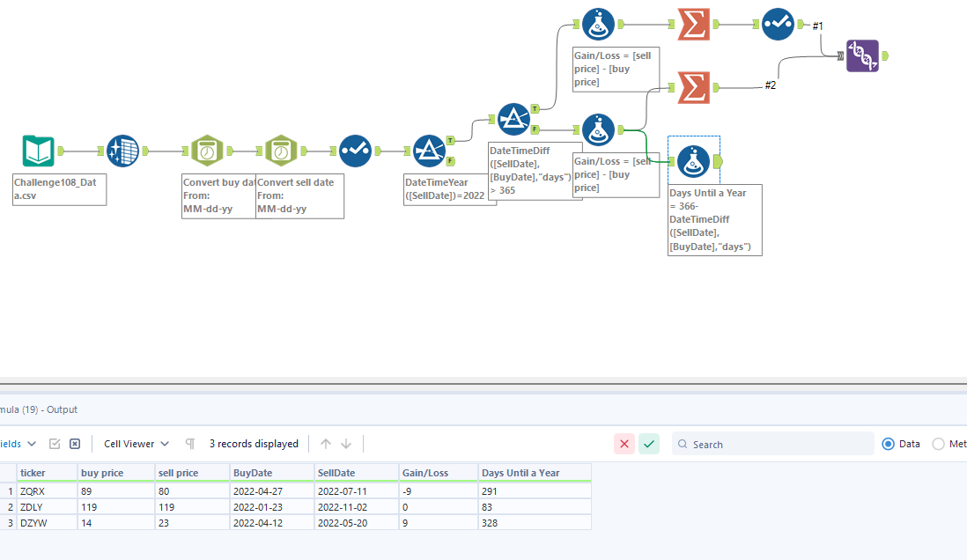Click the sell price column header
Screen dimensions: 967x560
pyautogui.click(x=192, y=473)
